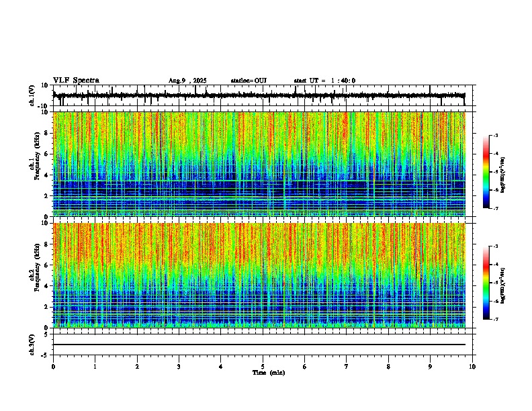532x411 pixels.
Task: Click the "2" kHz tick on ch.2 axis
Action: click(47, 307)
